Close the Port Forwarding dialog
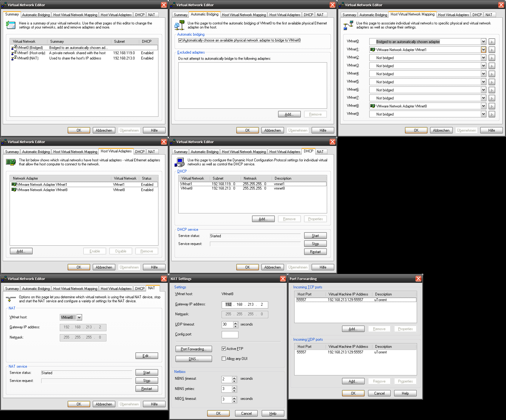Viewport: 506px width, 420px height. 418,279
